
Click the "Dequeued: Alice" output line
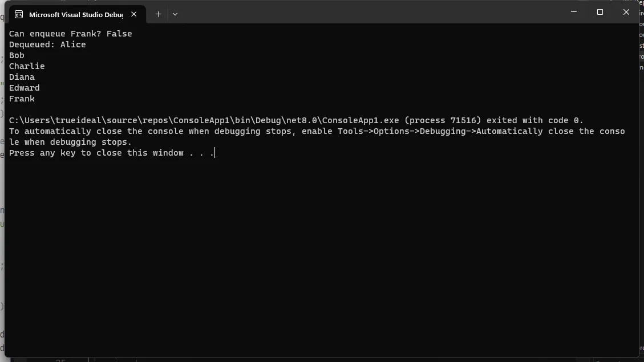click(x=47, y=44)
